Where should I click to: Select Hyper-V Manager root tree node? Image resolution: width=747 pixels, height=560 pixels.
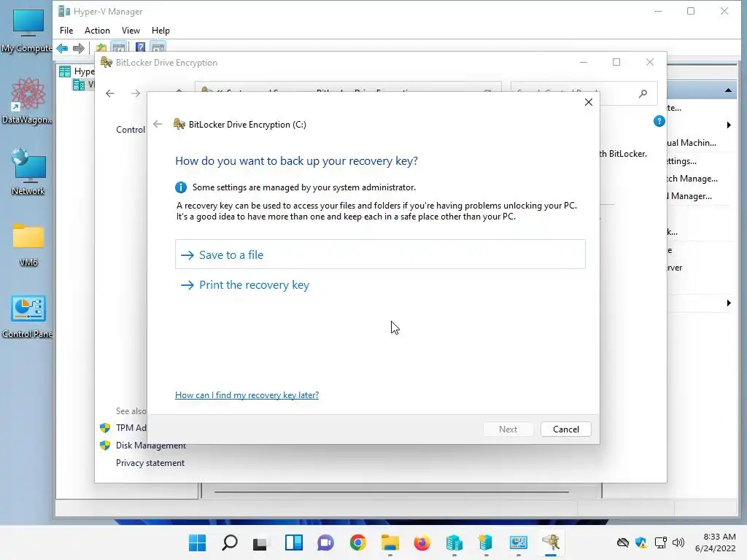[x=77, y=71]
